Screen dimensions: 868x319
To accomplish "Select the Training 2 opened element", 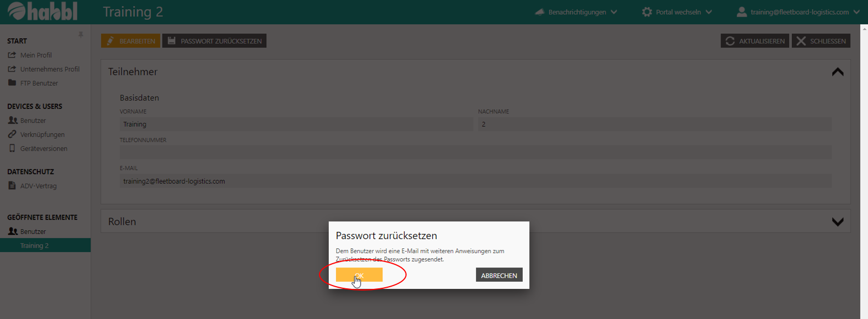I will 35,246.
